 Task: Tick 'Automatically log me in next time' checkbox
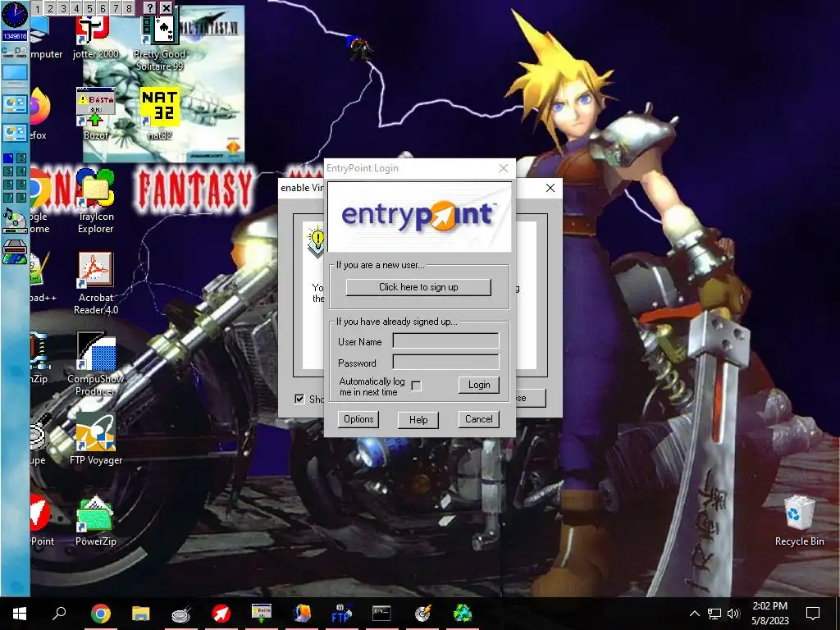pos(416,386)
